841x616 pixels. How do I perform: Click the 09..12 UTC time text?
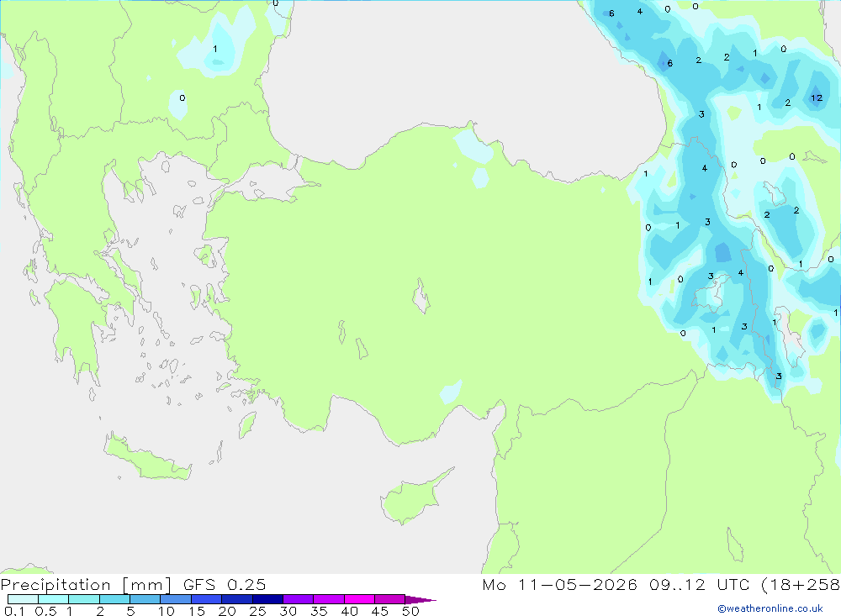coord(699,585)
